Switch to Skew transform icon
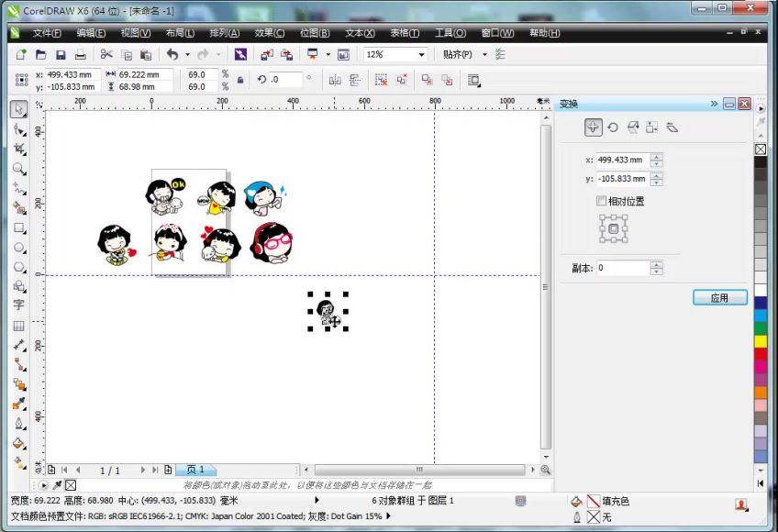778x532 pixels. [x=672, y=127]
